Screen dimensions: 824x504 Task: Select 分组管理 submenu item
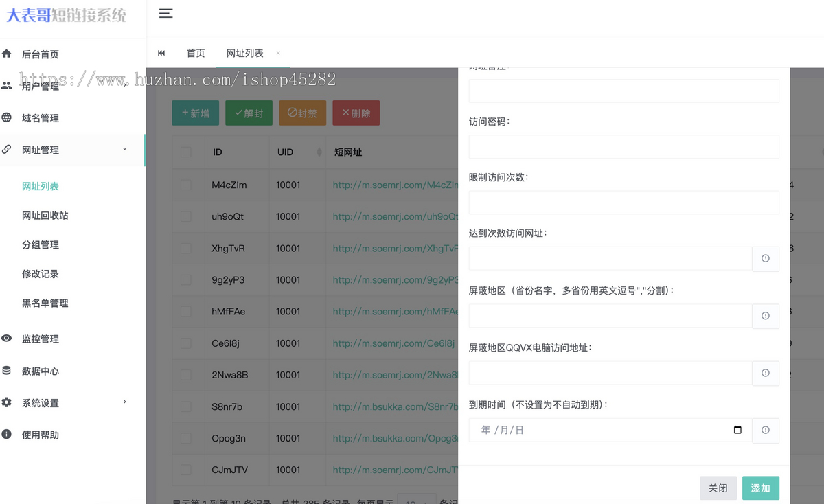pyautogui.click(x=40, y=244)
